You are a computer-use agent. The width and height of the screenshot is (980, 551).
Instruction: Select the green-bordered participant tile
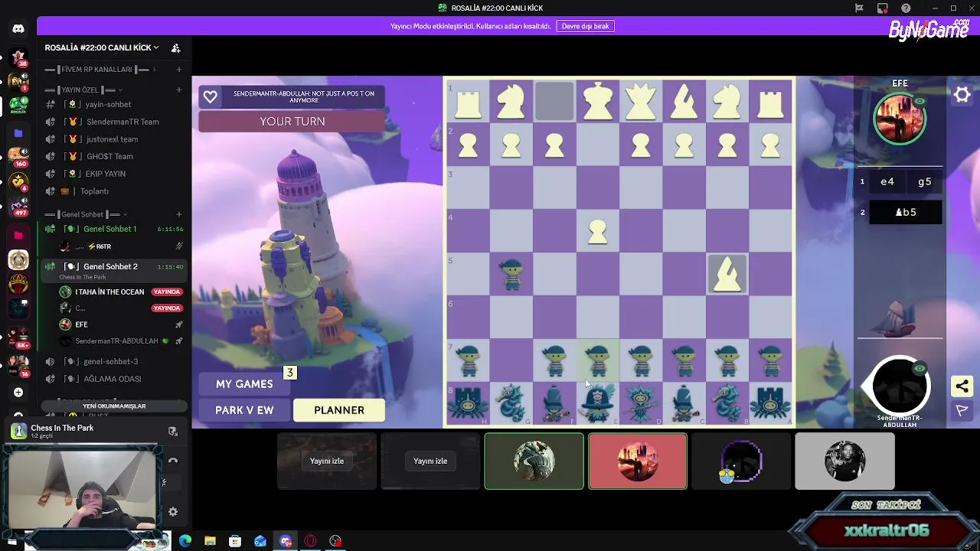(534, 461)
